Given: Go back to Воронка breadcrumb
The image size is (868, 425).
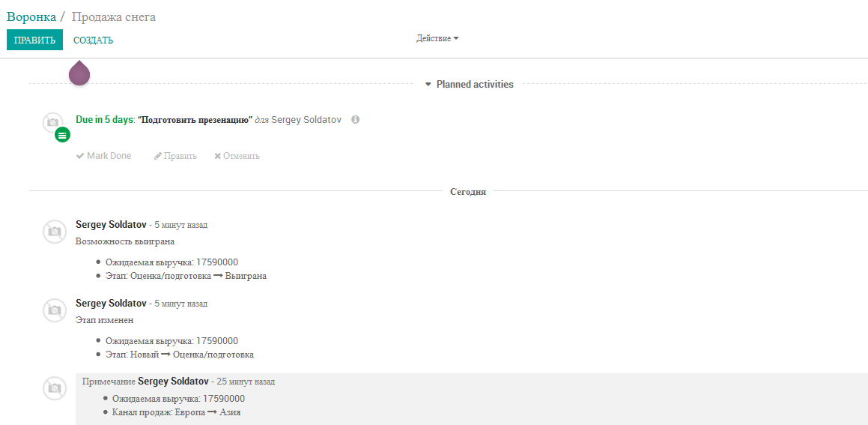Looking at the screenshot, I should pos(31,16).
